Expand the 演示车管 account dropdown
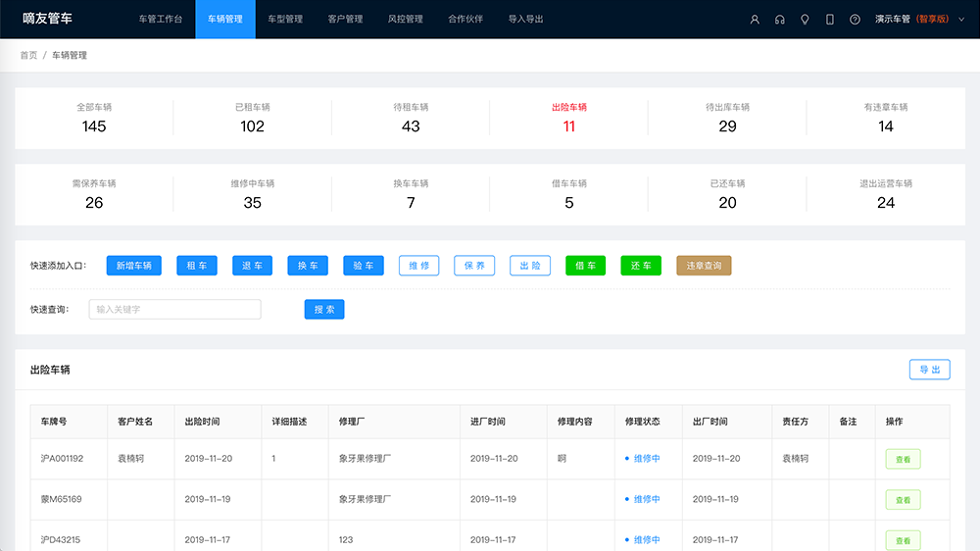 [x=911, y=20]
